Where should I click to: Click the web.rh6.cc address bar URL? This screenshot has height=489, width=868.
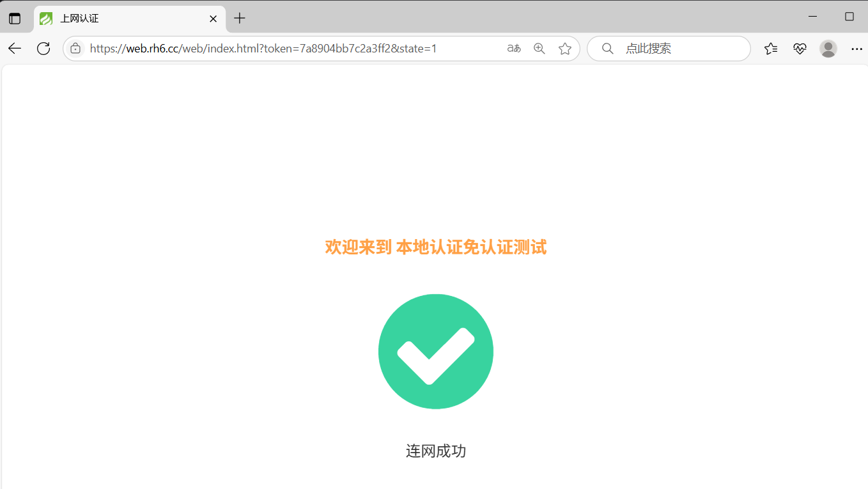point(263,49)
